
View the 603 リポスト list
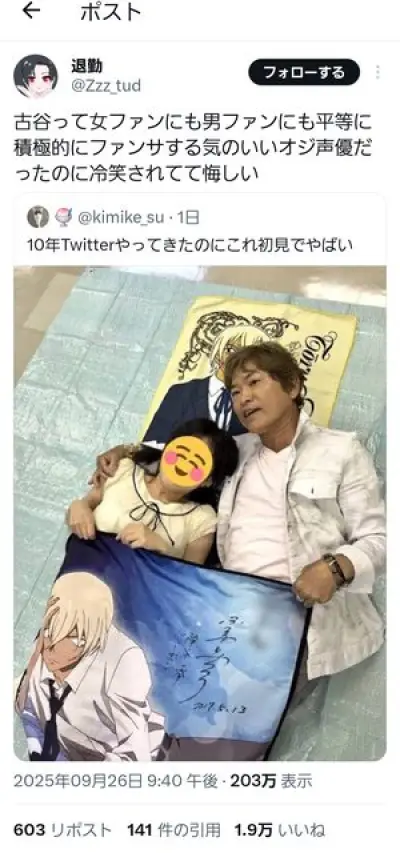[x=62, y=830]
